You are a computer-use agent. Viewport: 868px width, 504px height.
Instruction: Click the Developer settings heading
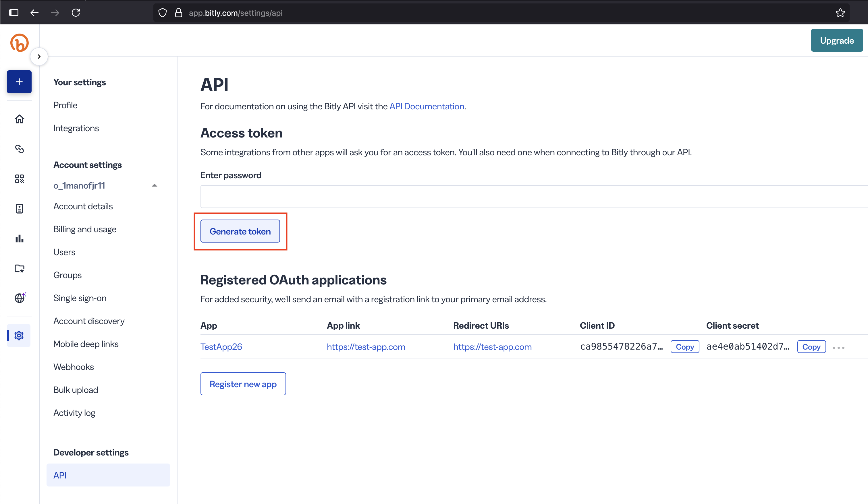point(91,452)
